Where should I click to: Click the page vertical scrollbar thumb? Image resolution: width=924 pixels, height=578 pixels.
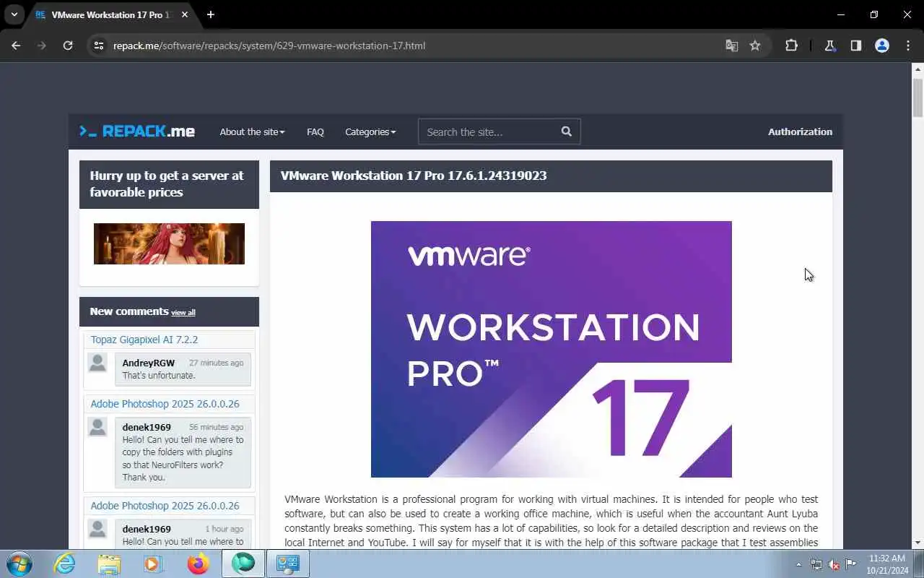(918, 98)
